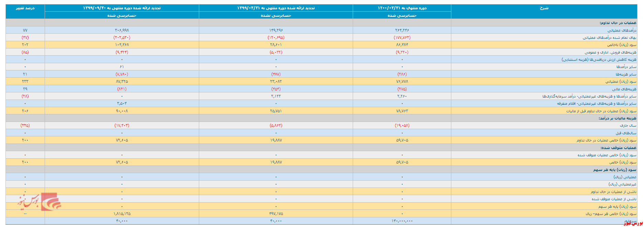The image size is (644, 227).
Task: Select row label "سایر درآمدها"
Action: 626,67
